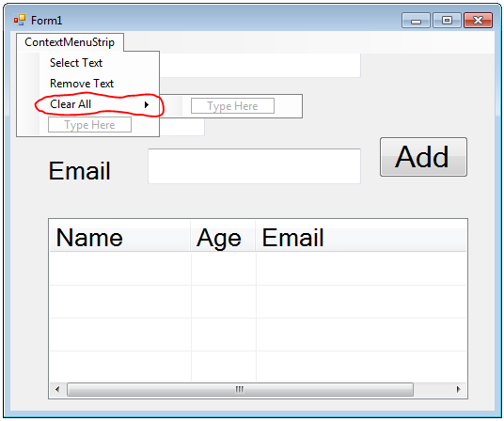Click the Email column header in list
Image resolution: width=504 pixels, height=421 pixels.
(361, 238)
